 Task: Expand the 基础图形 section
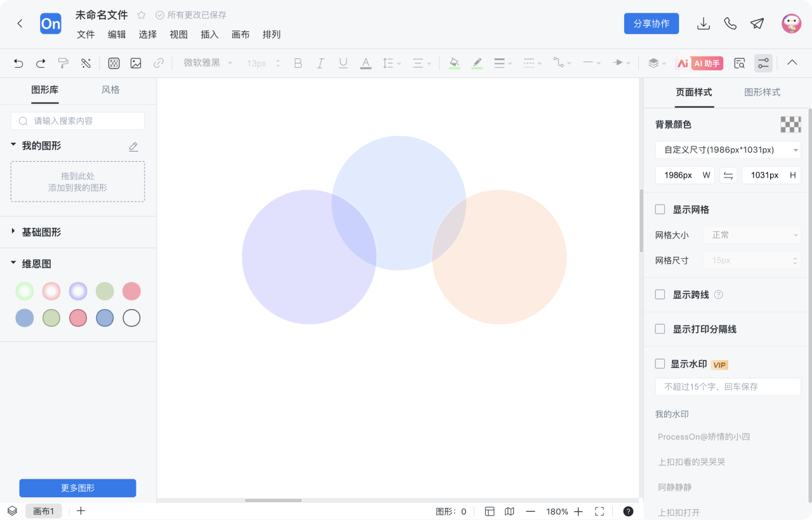pyautogui.click(x=13, y=232)
